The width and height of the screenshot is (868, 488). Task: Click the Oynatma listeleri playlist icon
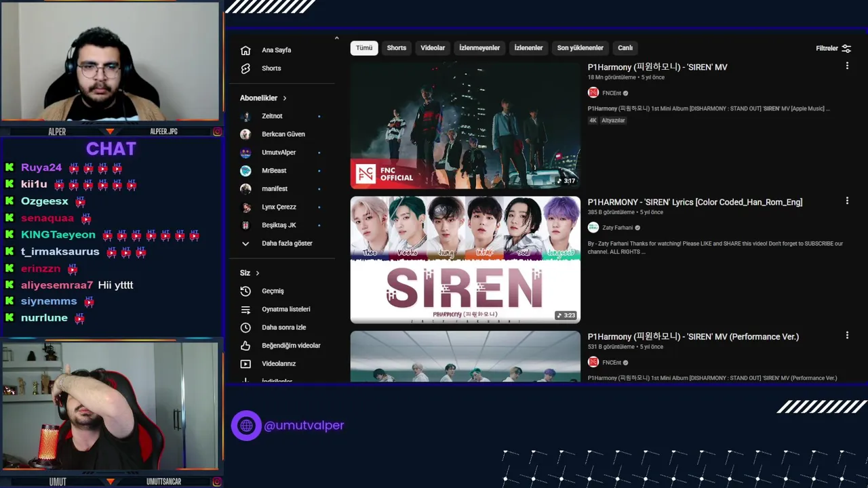pos(245,309)
